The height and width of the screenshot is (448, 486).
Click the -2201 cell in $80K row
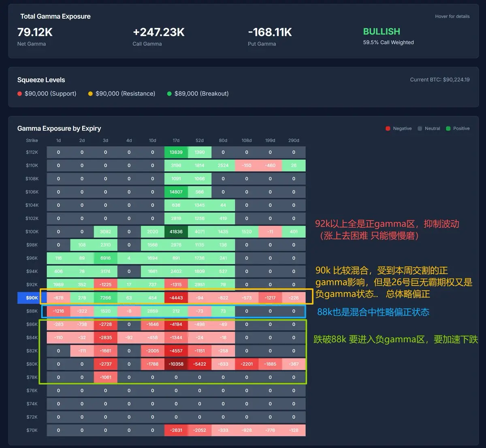coord(247,364)
